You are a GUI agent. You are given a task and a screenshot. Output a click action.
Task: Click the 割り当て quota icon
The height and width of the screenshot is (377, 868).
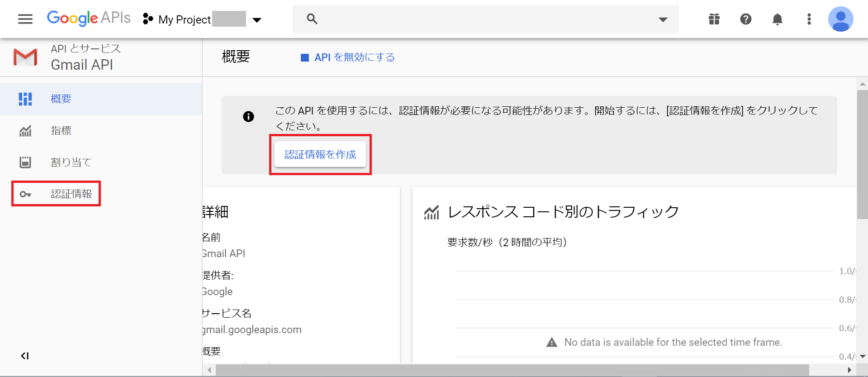click(25, 162)
